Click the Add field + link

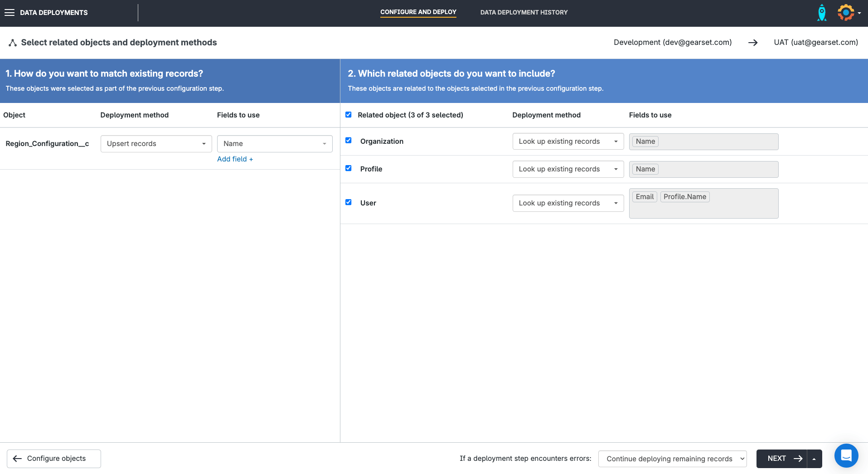tap(235, 159)
